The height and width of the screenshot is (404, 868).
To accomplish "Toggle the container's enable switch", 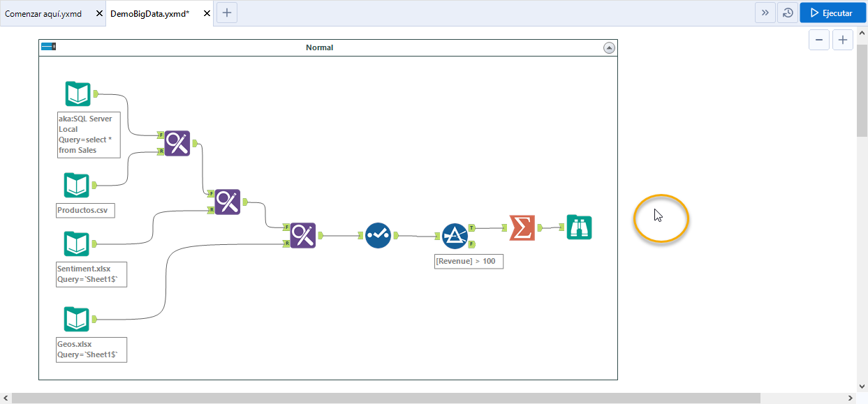I will [x=48, y=47].
